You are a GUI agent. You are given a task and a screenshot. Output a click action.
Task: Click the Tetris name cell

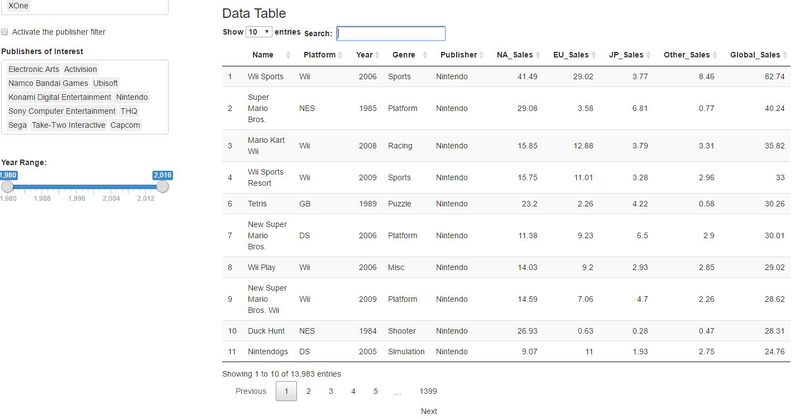tap(257, 204)
